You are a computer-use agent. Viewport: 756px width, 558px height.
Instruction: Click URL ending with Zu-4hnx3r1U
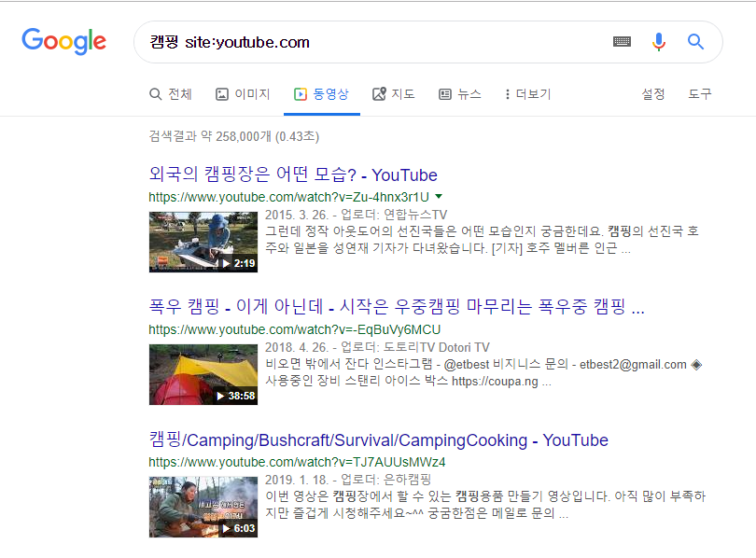(x=288, y=197)
